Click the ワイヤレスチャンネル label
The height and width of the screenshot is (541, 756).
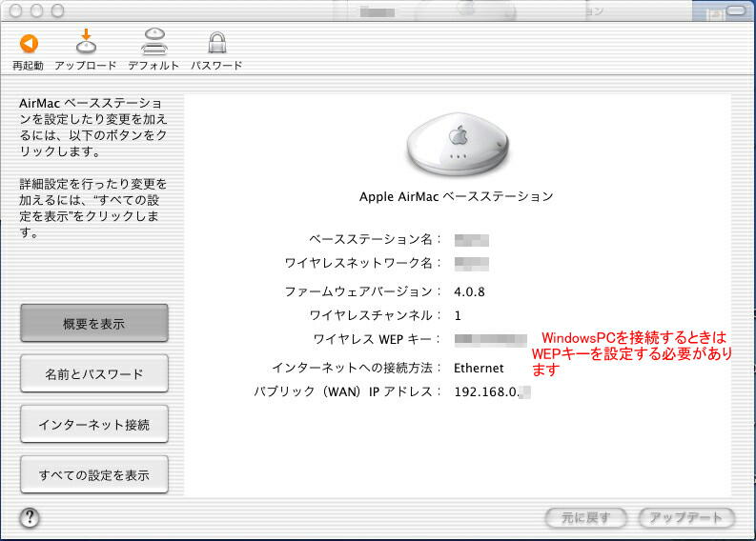[x=375, y=315]
